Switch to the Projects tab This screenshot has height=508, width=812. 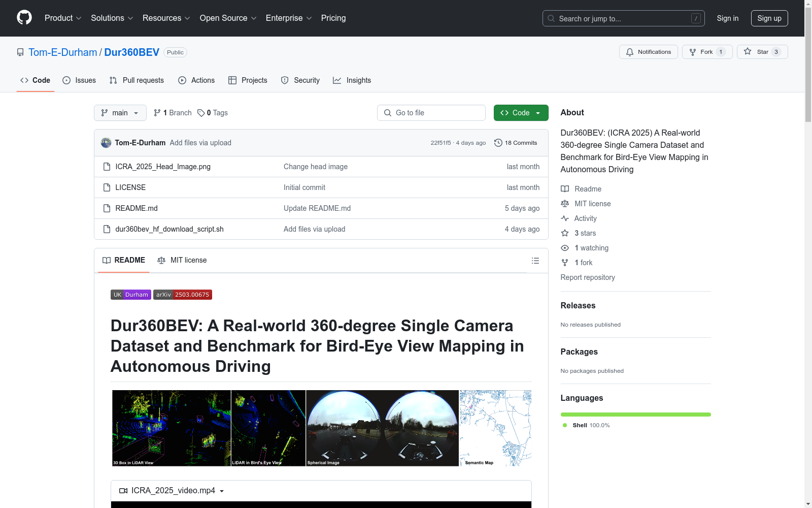(x=248, y=80)
